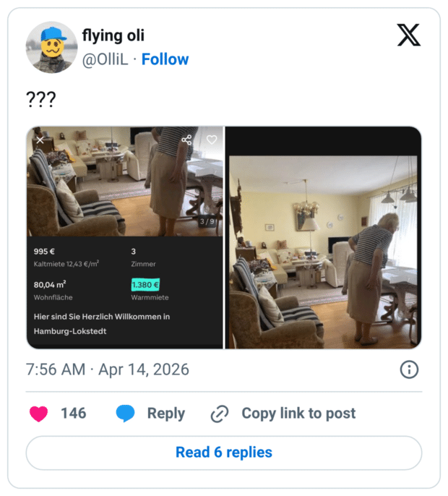
Task: Tap the favorite heart on listing photo
Action: 212,140
